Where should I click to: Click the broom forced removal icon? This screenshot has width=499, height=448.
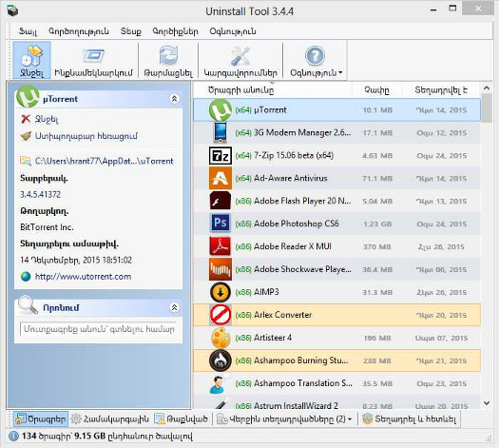pyautogui.click(x=26, y=136)
